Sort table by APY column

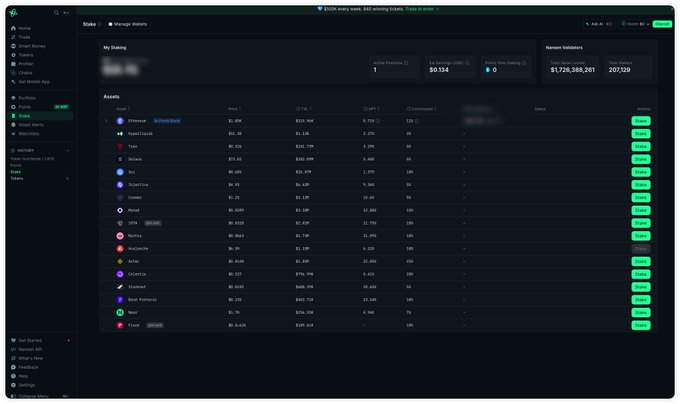click(x=372, y=109)
